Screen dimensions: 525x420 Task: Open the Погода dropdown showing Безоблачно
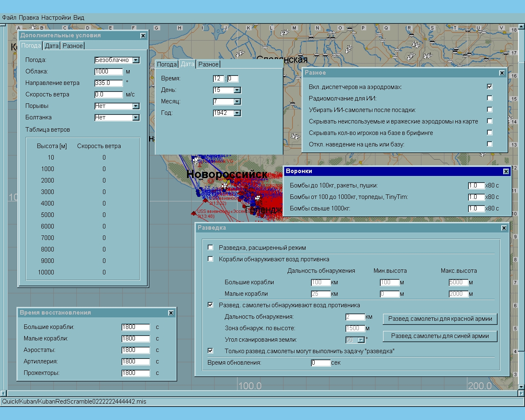pos(136,60)
